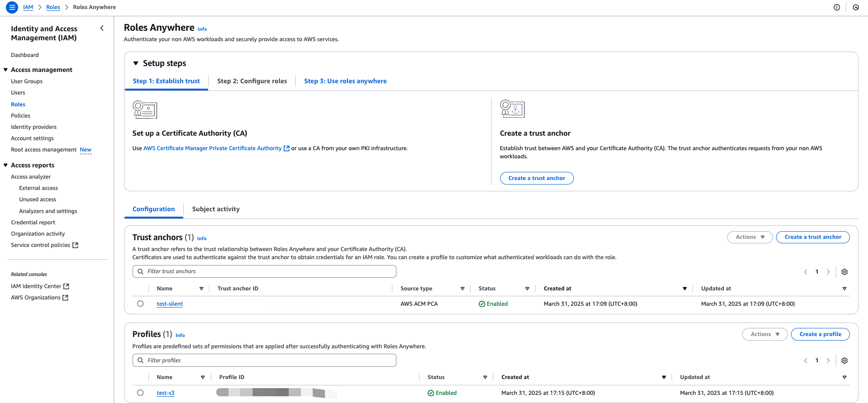Open the Profiles Actions dropdown

(764, 334)
